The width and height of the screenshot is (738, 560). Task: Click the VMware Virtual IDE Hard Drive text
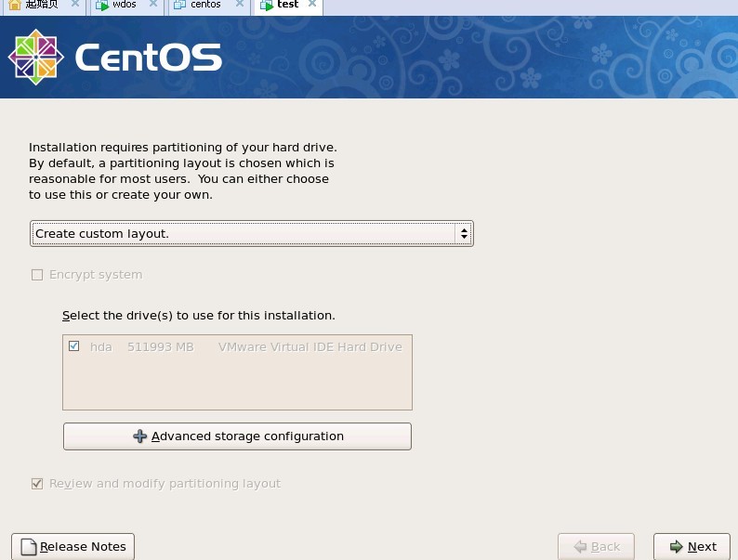point(310,347)
